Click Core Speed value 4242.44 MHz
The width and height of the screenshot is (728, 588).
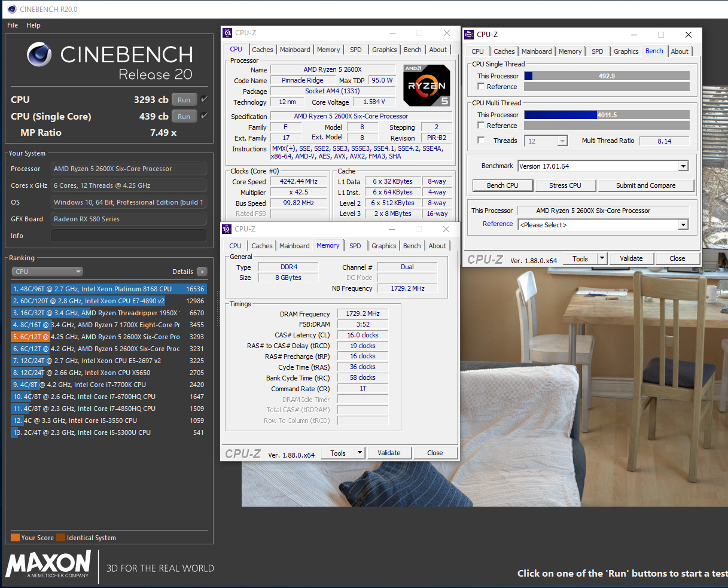(x=299, y=181)
